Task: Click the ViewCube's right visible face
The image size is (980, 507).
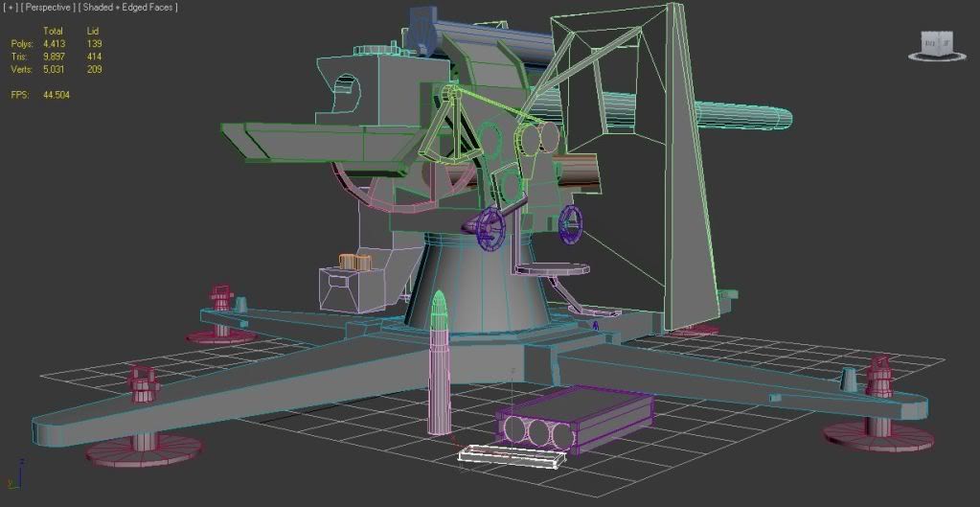Action: (944, 42)
